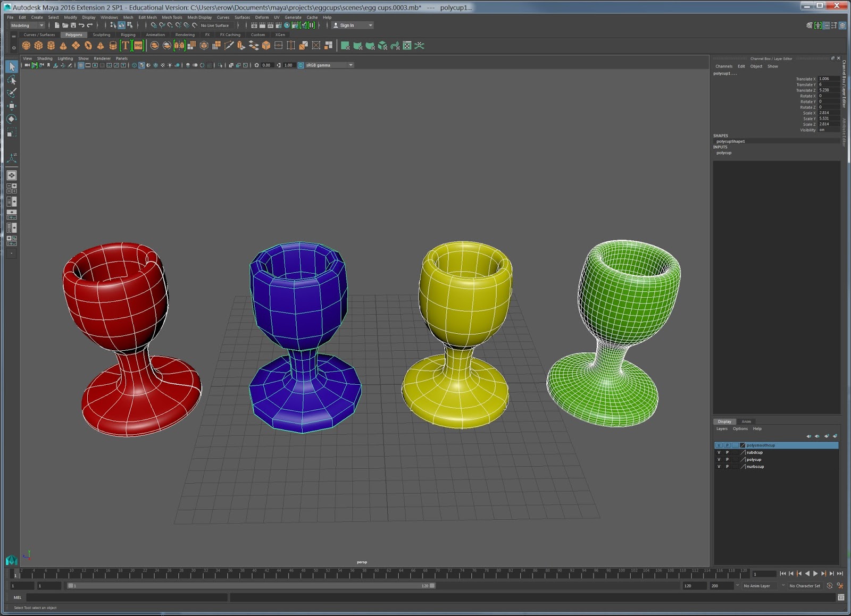The height and width of the screenshot is (616, 851).
Task: Open the Mesh Tools menu
Action: pyautogui.click(x=172, y=17)
